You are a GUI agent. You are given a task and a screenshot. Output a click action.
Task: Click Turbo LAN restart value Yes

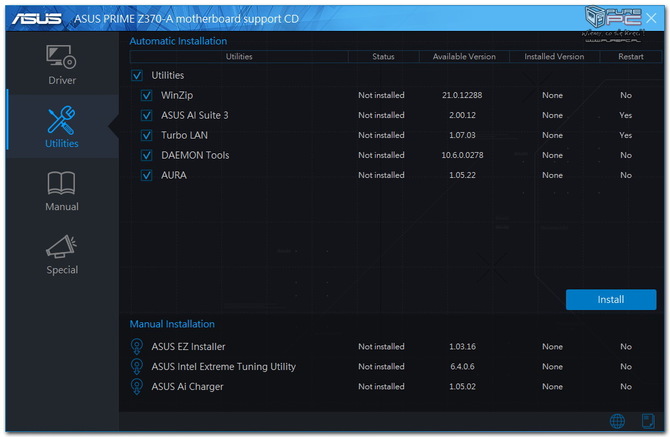coord(626,135)
